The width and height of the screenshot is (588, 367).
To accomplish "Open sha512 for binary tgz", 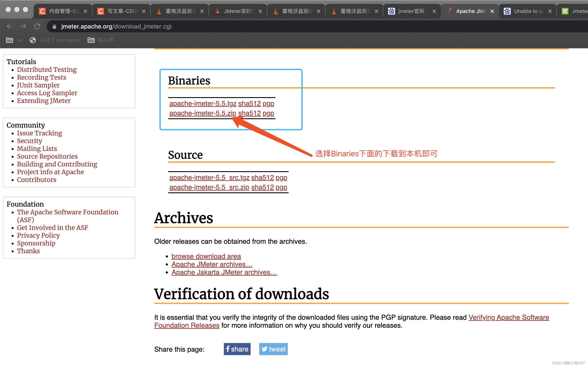I will (250, 103).
